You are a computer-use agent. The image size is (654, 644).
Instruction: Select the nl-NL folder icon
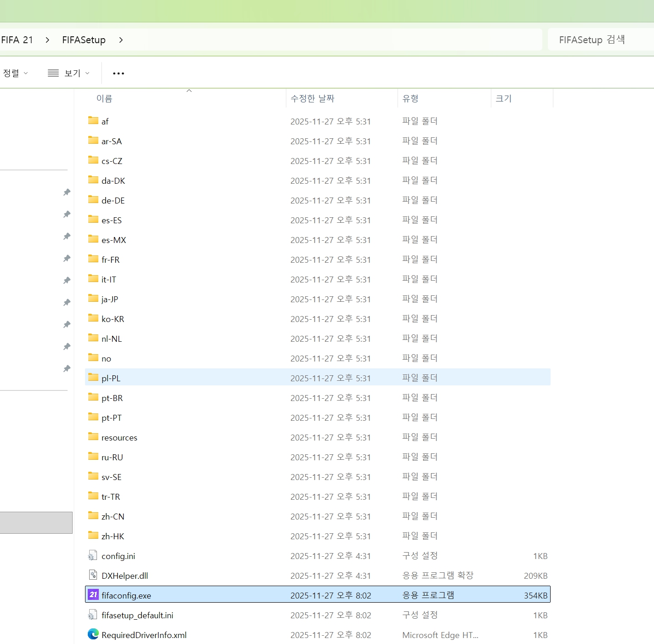[93, 338]
